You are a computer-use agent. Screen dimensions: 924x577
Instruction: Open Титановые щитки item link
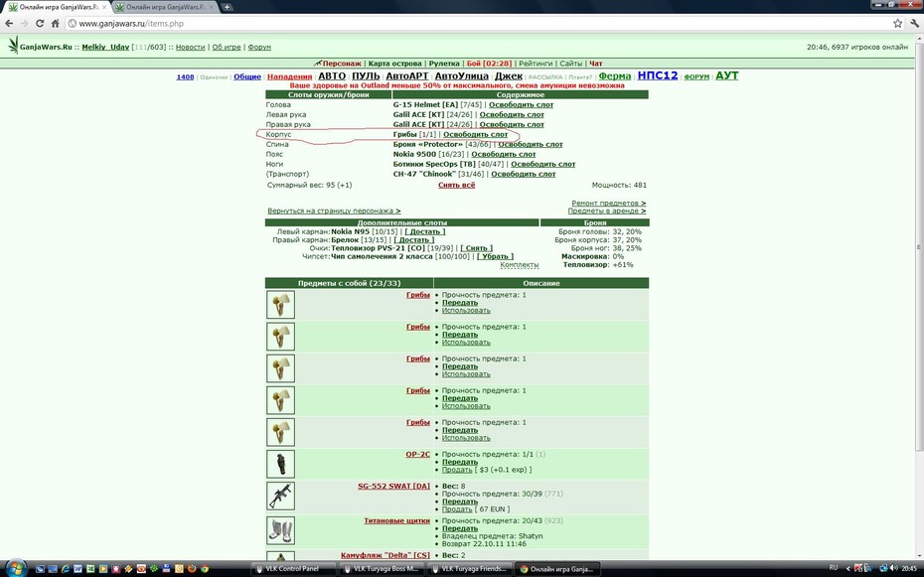point(396,521)
